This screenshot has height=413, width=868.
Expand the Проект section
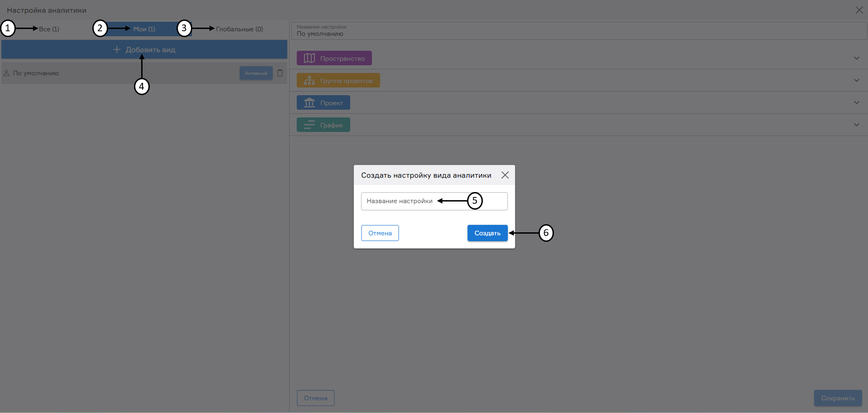856,102
